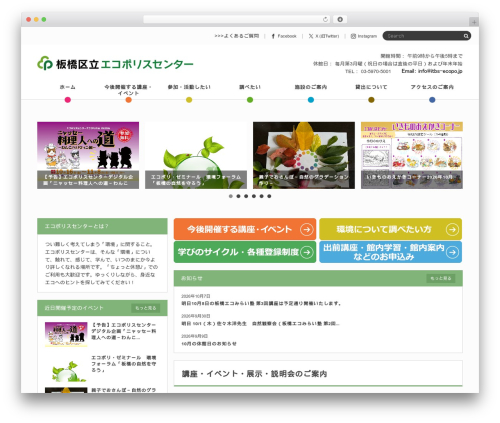
Task: Click sidebar 料理人への道 event thumbnail
Action: coord(66,334)
